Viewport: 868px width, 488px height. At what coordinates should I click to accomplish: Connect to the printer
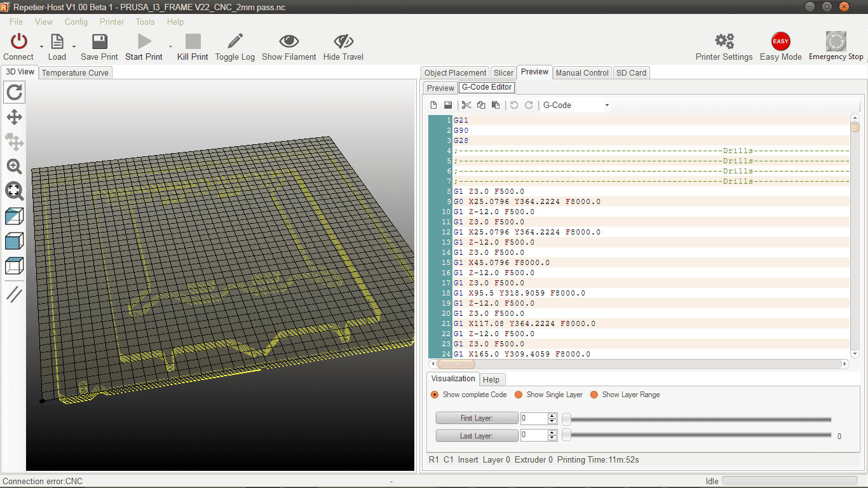(18, 46)
